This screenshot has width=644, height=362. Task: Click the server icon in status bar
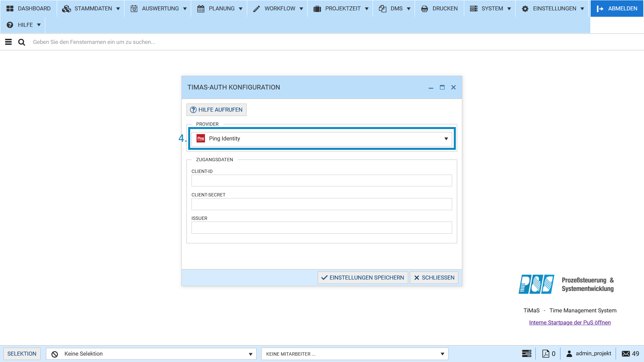tap(527, 354)
